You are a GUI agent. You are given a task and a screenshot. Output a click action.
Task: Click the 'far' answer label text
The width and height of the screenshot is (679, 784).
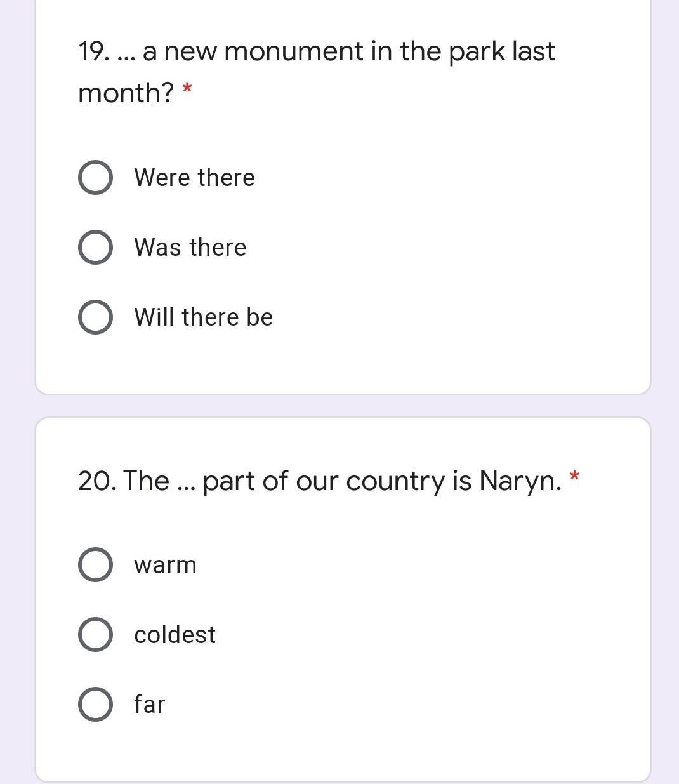149,705
